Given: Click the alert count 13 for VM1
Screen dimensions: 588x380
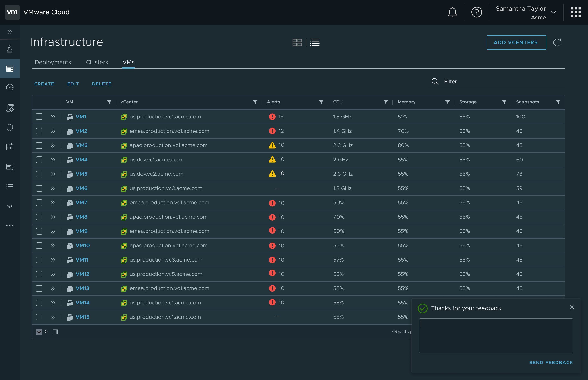Looking at the screenshot, I should tap(281, 116).
